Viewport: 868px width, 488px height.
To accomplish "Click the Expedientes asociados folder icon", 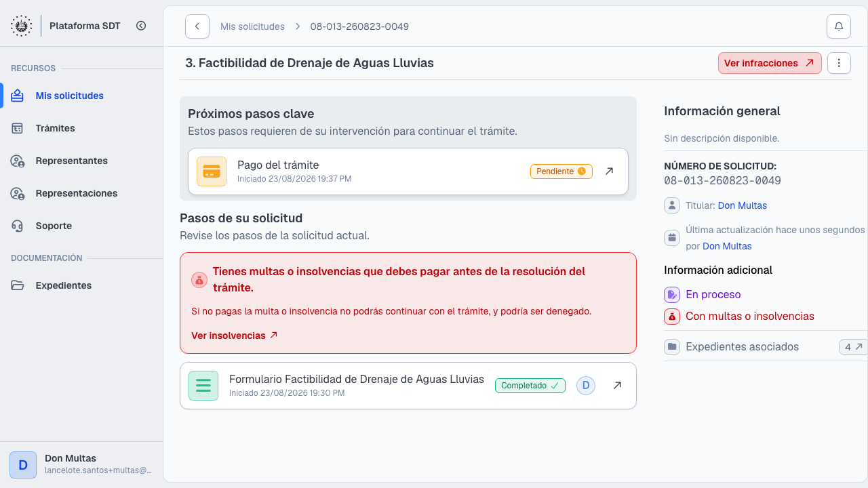I will pyautogui.click(x=672, y=347).
